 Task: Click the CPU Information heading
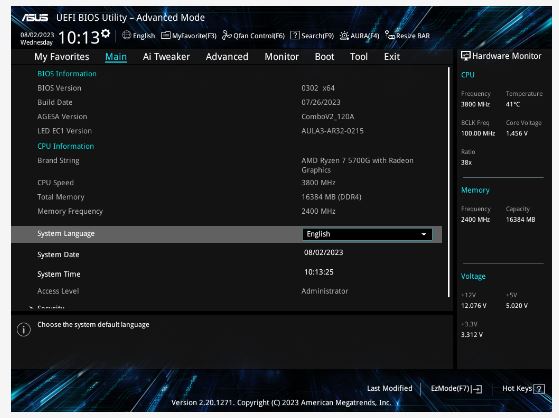[x=66, y=146]
